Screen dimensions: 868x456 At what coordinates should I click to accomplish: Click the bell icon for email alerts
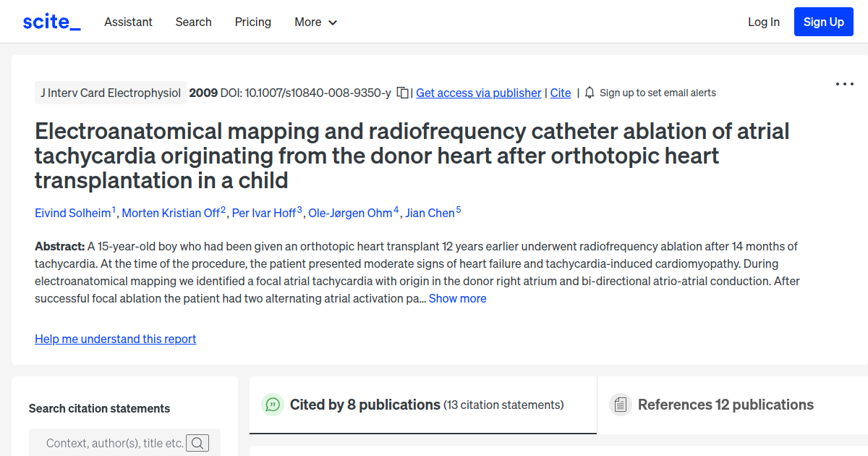pyautogui.click(x=589, y=93)
